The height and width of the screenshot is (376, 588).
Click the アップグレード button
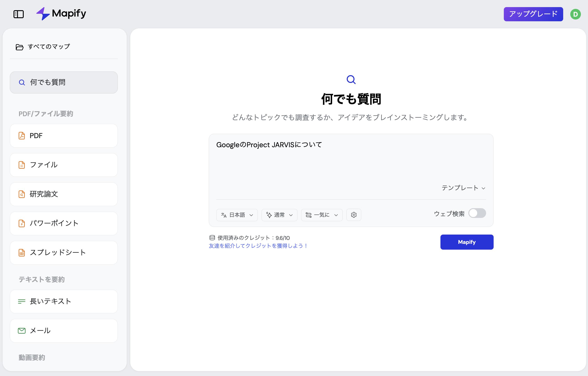pyautogui.click(x=533, y=14)
